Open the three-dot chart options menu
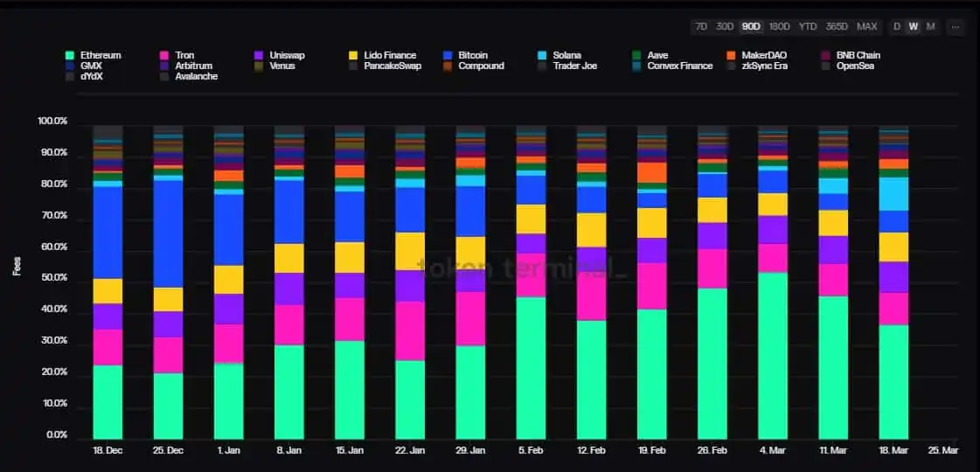The height and width of the screenshot is (472, 980). click(956, 27)
